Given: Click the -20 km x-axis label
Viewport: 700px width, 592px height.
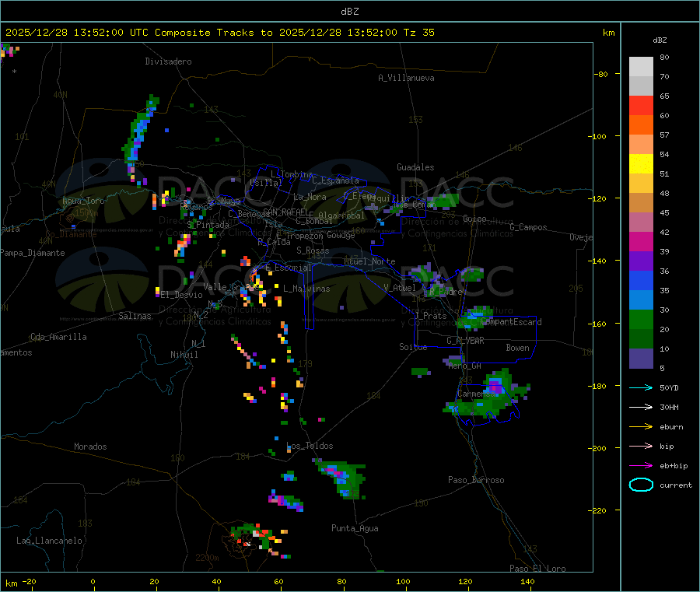Looking at the screenshot, I should tap(29, 581).
